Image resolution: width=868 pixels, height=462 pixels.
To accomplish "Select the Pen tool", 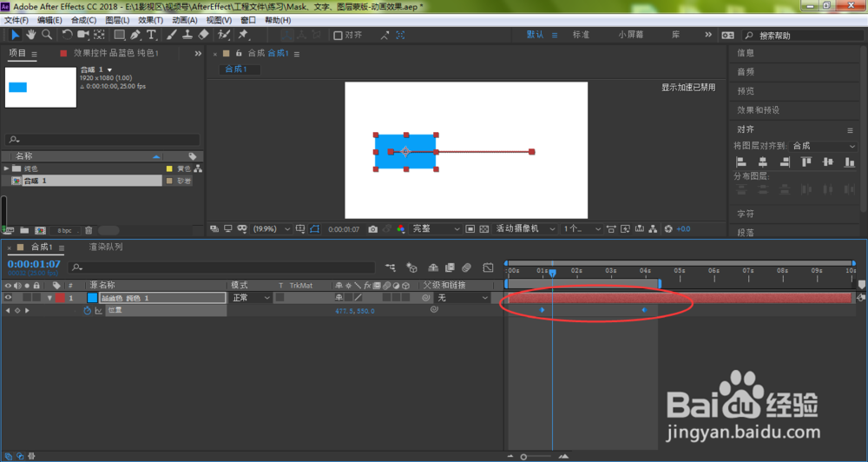I will [135, 35].
